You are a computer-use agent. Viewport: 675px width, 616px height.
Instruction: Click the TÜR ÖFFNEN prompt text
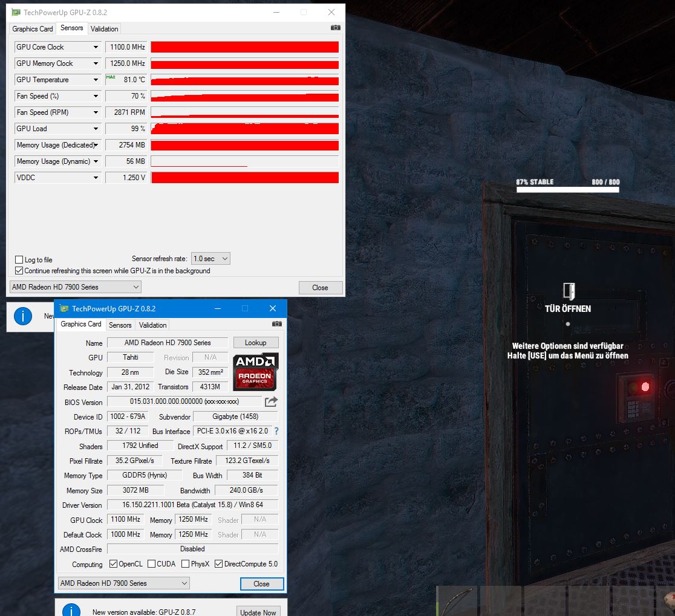point(568,308)
